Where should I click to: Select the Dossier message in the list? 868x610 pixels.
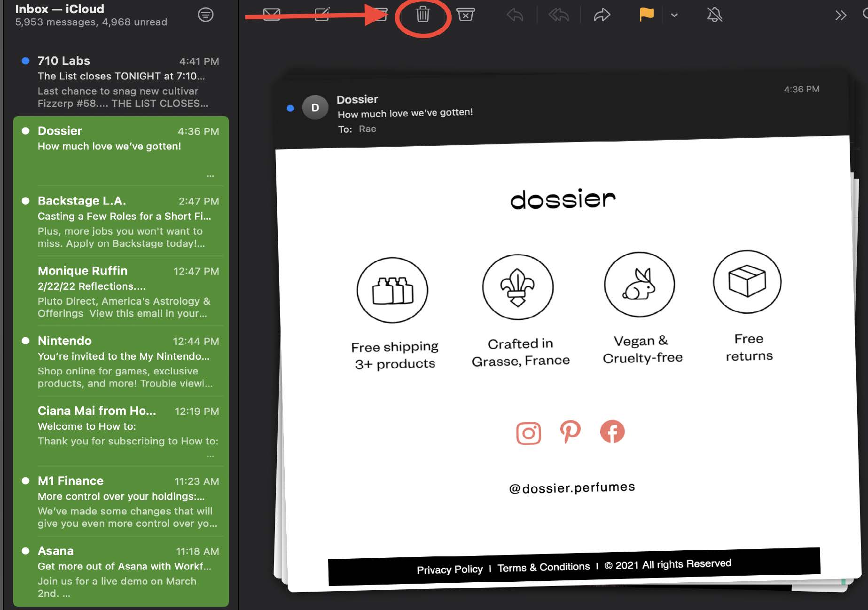[121, 151]
